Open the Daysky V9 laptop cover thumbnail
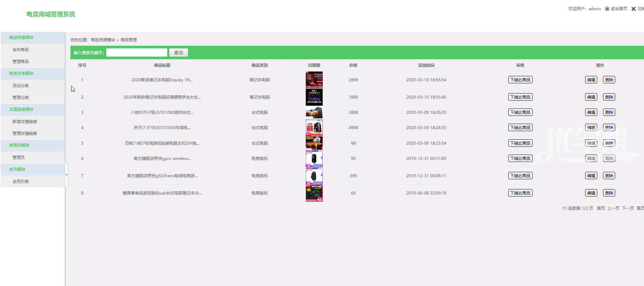The image size is (644, 286). coord(314,80)
